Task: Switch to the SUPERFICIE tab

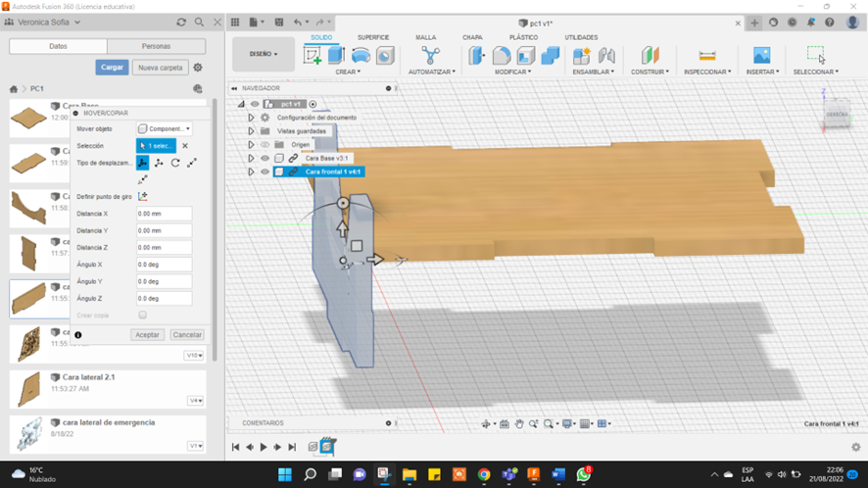Action: pyautogui.click(x=372, y=37)
